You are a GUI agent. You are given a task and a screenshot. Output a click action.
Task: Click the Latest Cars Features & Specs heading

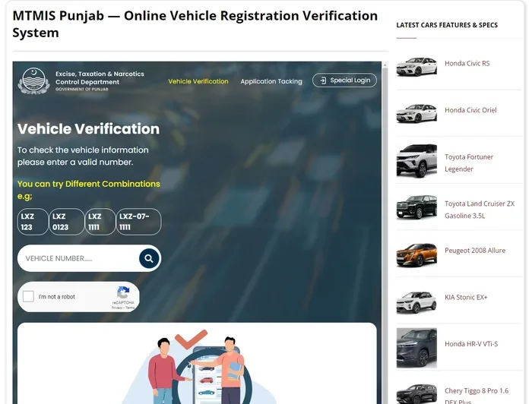click(x=447, y=25)
